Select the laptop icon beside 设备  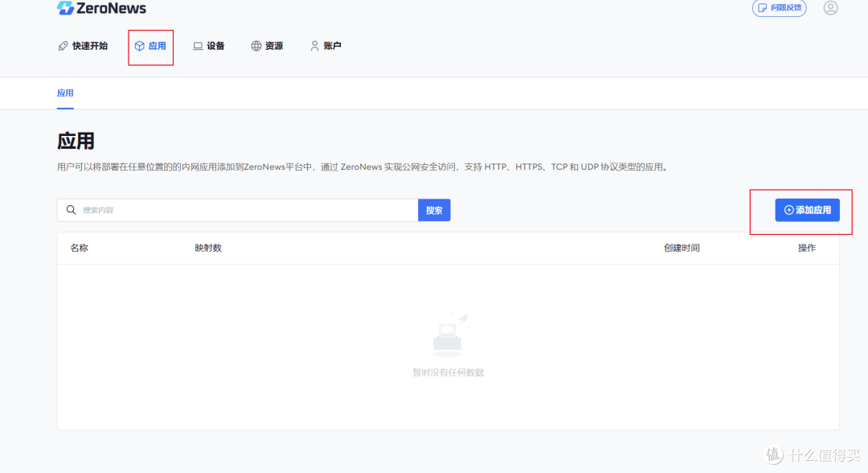pos(197,46)
